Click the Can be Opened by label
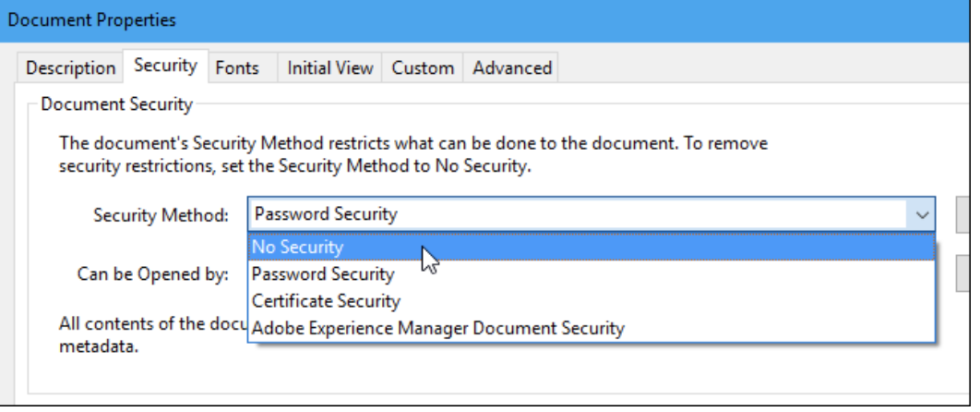Screen dimensions: 980x412 tap(153, 274)
